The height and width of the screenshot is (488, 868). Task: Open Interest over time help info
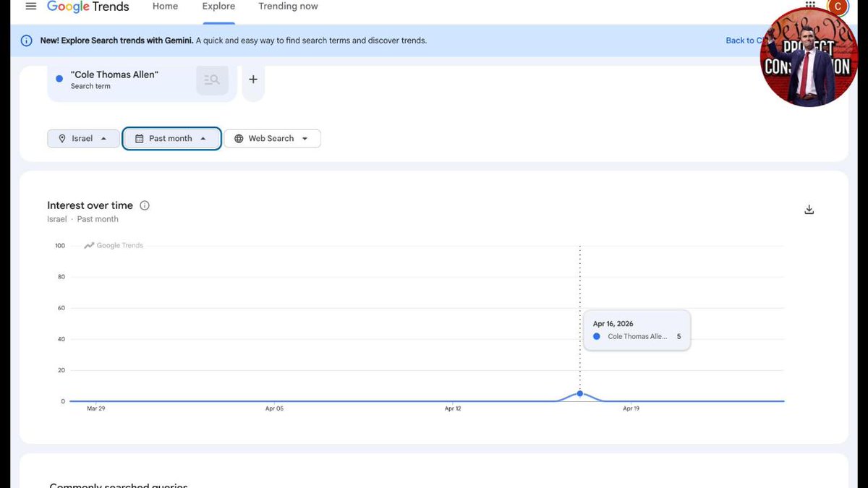[145, 205]
